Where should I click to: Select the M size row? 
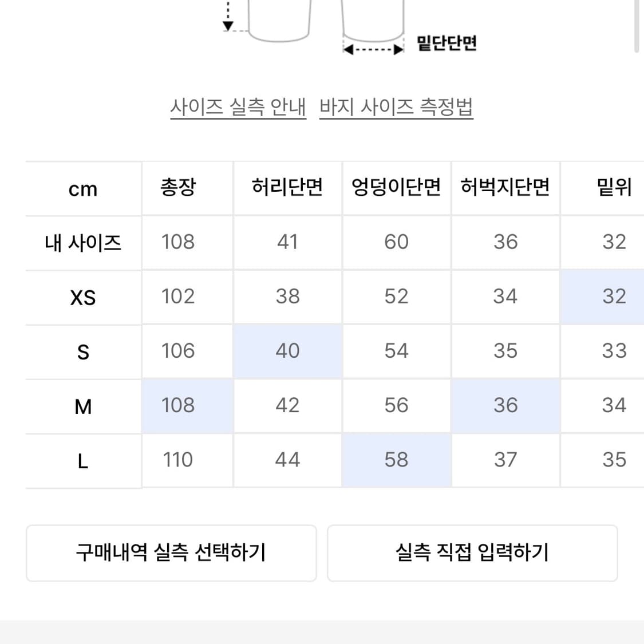tap(83, 405)
